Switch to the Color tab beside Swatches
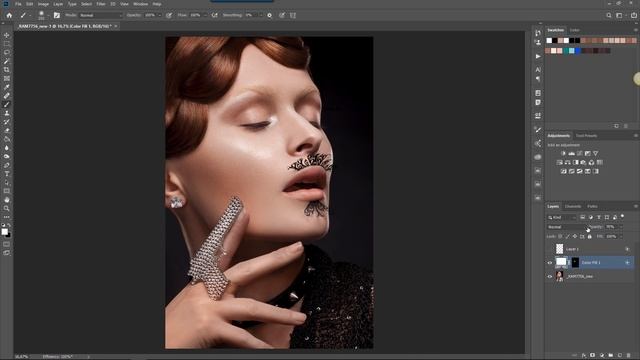The image size is (640, 360). 575,30
